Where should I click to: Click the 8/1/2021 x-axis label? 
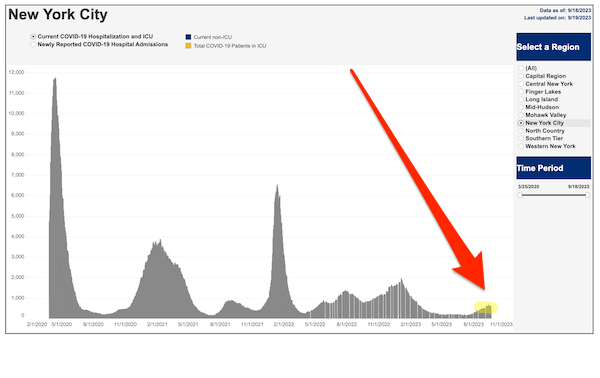(220, 324)
